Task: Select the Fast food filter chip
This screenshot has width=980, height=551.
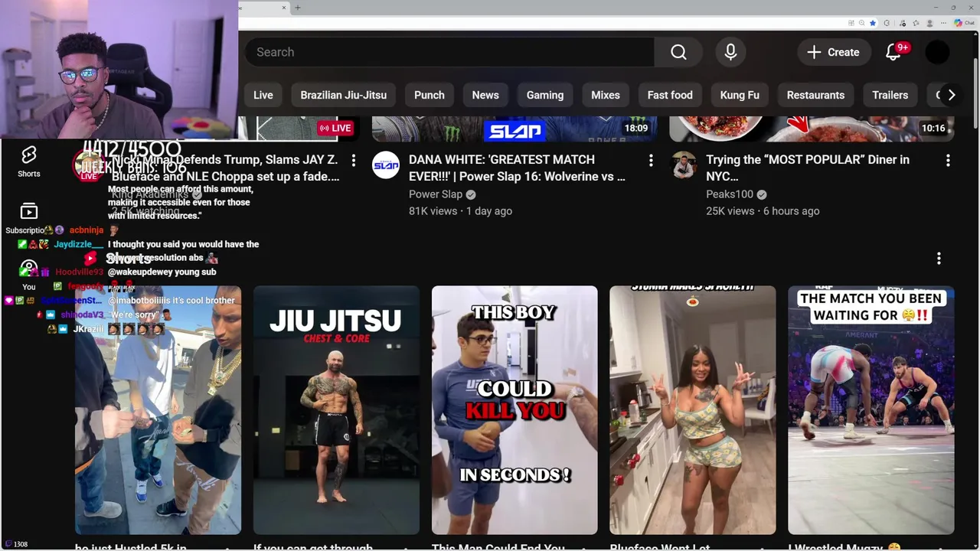Action: point(670,95)
